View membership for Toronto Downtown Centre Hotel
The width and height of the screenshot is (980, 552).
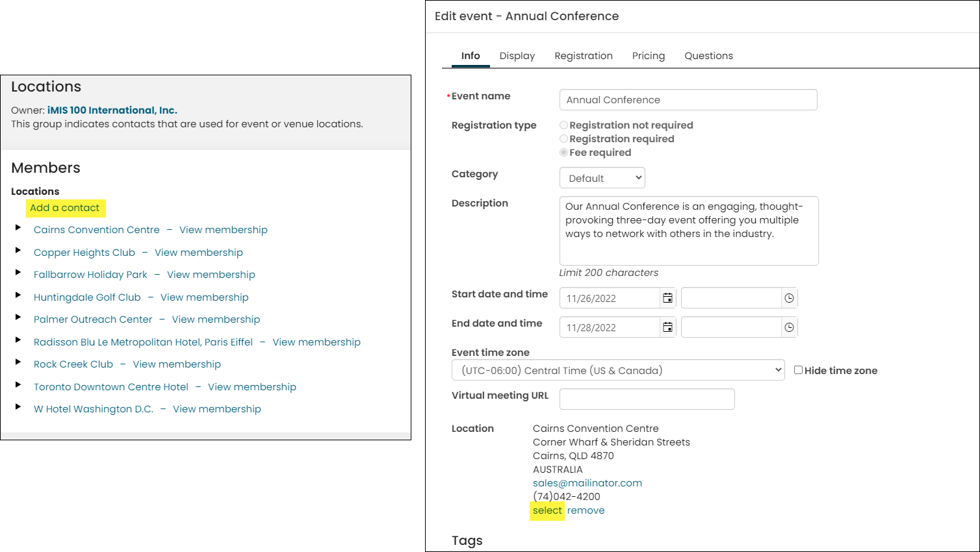click(x=252, y=387)
